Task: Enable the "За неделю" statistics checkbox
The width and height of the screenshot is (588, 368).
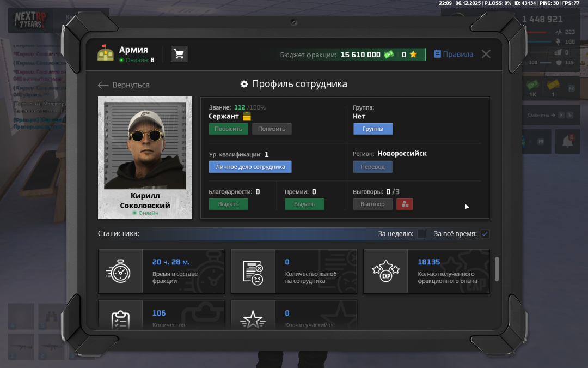Action: tap(422, 234)
